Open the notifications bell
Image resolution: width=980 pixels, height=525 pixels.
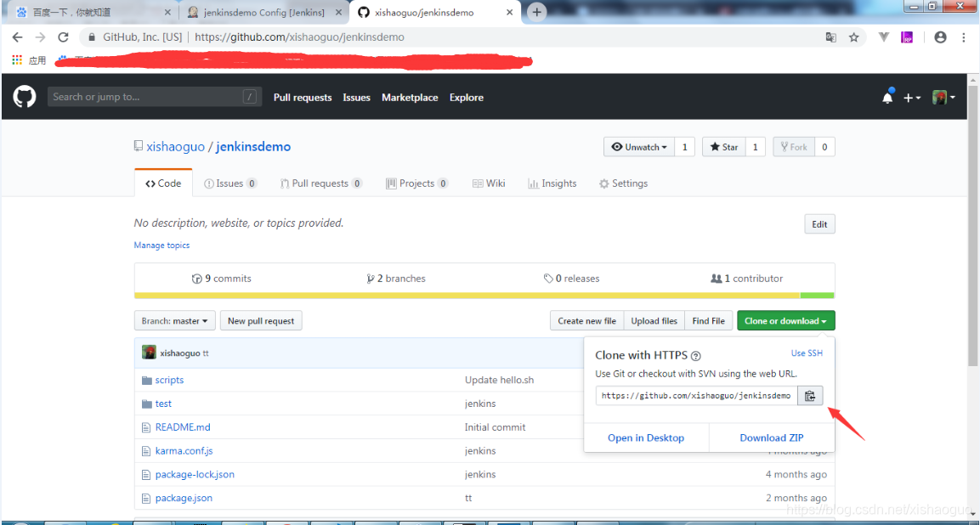887,97
